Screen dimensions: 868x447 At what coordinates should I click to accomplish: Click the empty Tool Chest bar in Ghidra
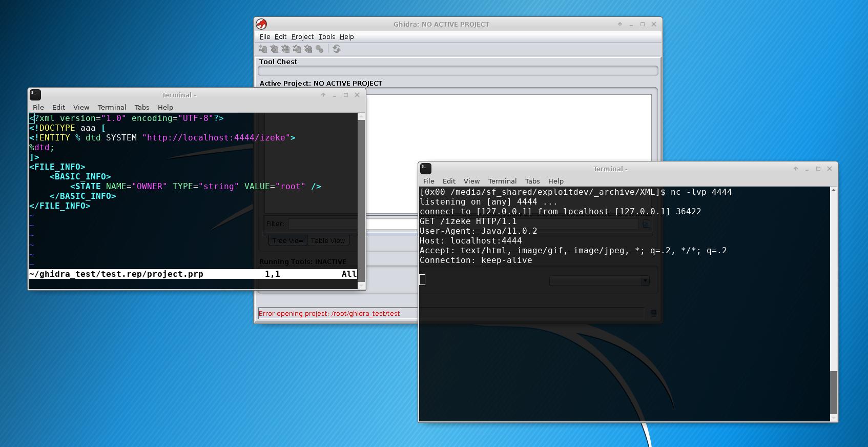click(458, 71)
